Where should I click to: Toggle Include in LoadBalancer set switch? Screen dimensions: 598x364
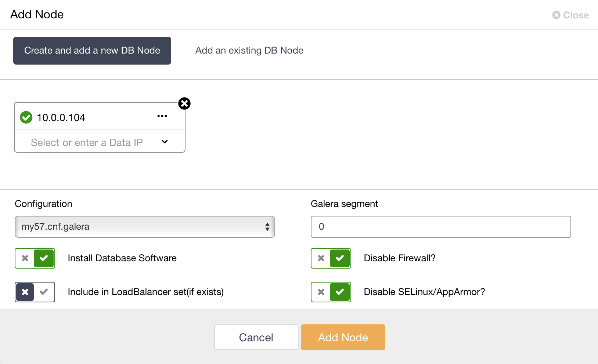pos(35,292)
